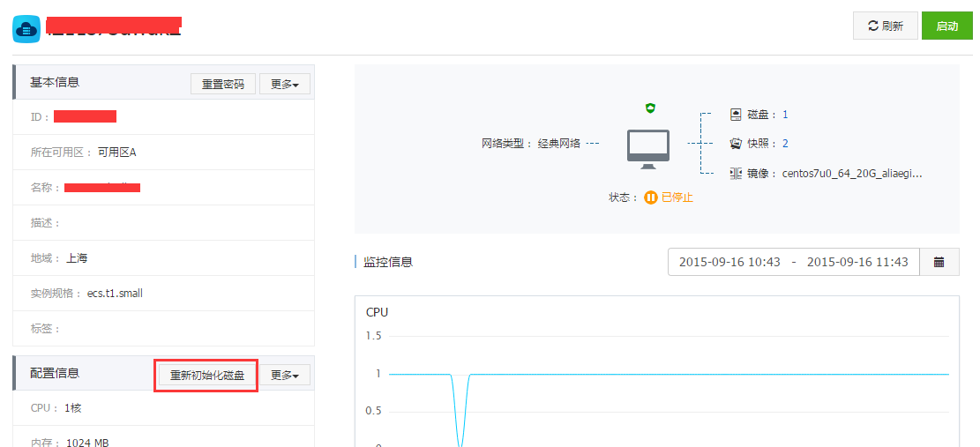The image size is (980, 447).
Task: Click the monitoring date range field
Action: pyautogui.click(x=794, y=262)
